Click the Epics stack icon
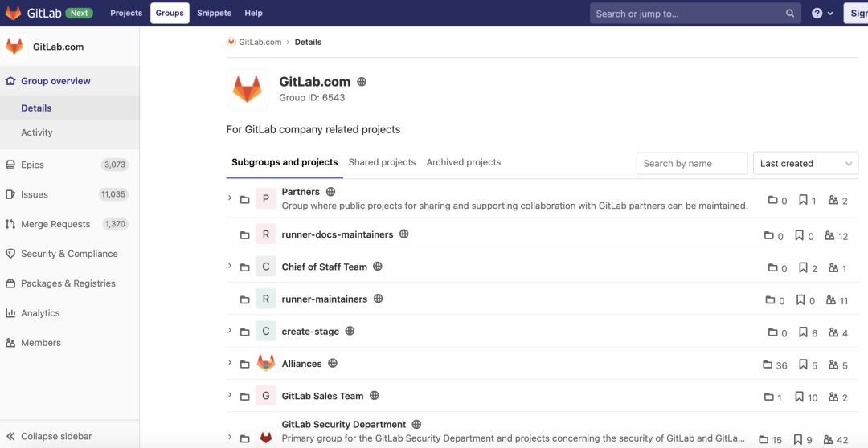 (x=10, y=165)
